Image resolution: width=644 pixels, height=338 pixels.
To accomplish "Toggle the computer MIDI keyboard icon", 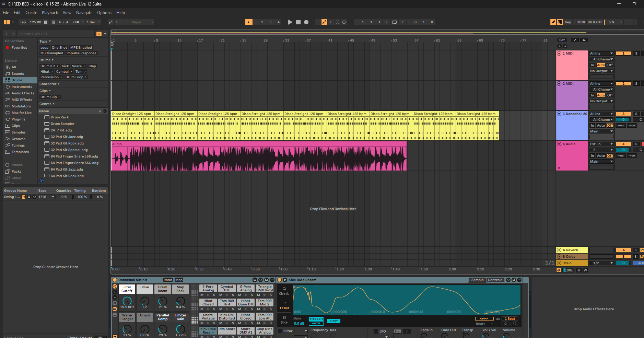I will pos(560,22).
